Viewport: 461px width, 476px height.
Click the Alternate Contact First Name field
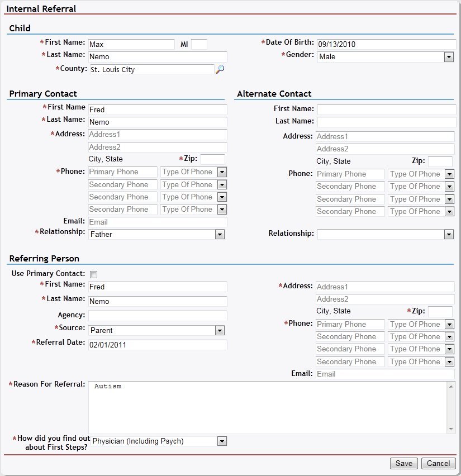tap(386, 109)
